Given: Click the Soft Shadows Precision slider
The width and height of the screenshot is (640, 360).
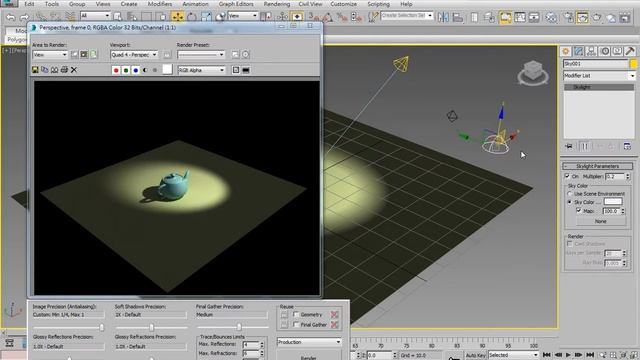Looking at the screenshot, I should click(151, 327).
